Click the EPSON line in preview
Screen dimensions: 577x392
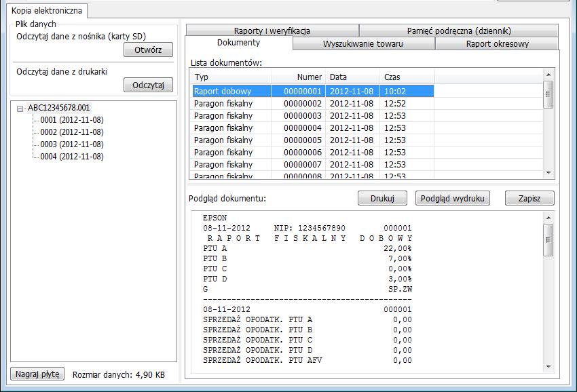tap(215, 218)
